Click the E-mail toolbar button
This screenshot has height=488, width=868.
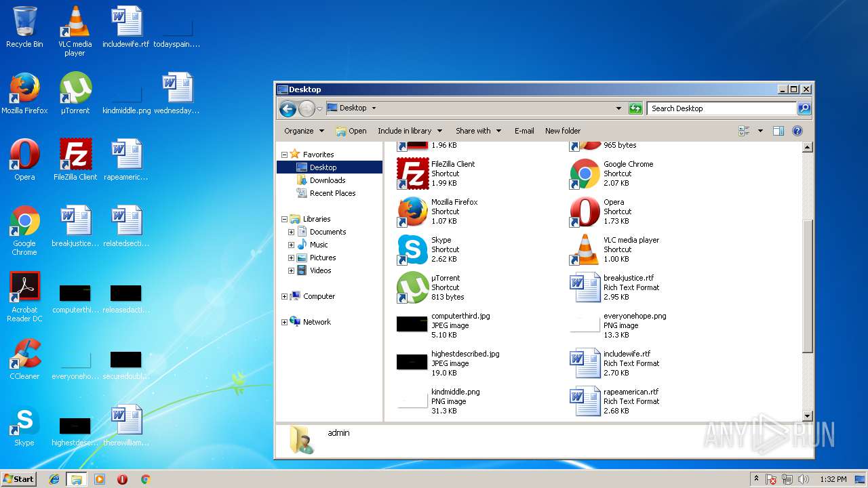(x=524, y=131)
